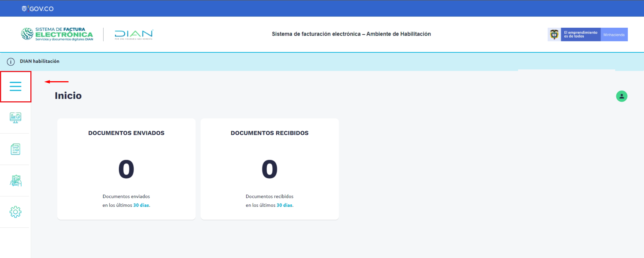
Task: Click the info circle icon beside DIAN habilitación
Action: (x=11, y=61)
